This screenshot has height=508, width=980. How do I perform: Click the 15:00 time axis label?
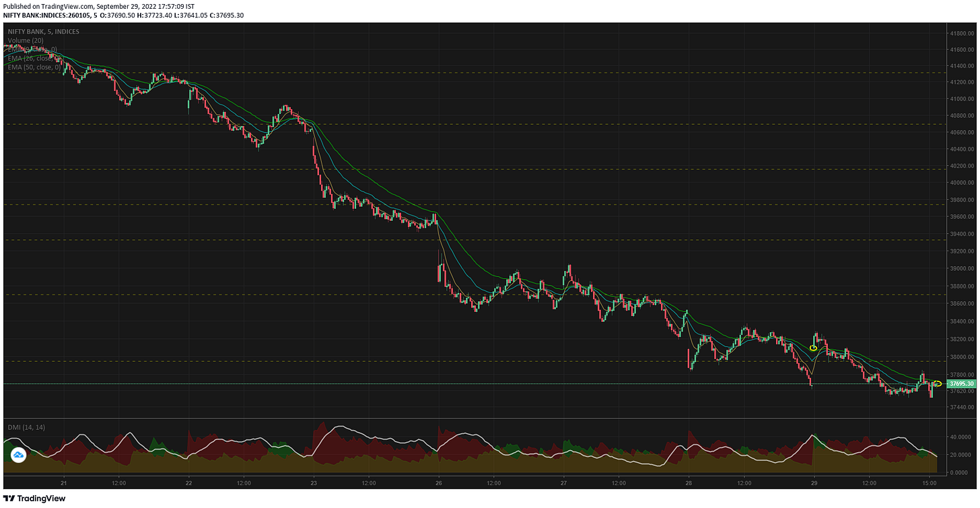(929, 483)
